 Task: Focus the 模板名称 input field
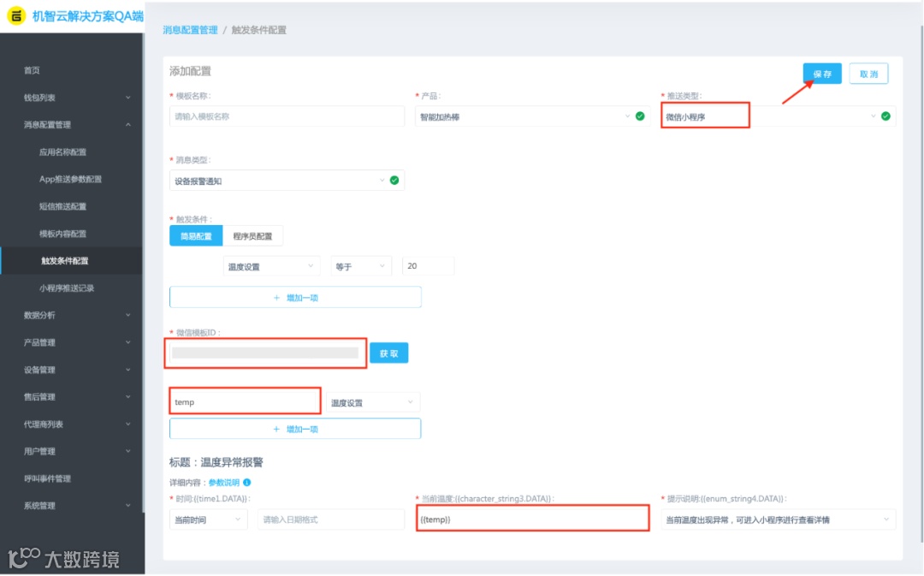[x=287, y=116]
